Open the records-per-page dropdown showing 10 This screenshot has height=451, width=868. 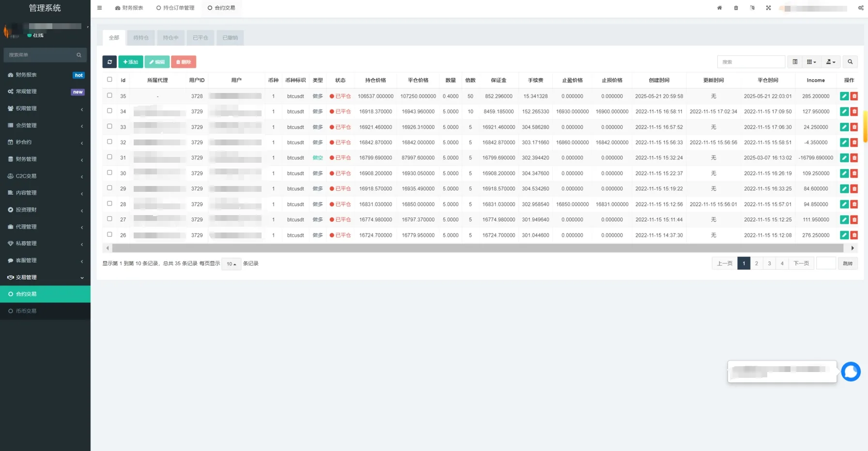click(231, 264)
